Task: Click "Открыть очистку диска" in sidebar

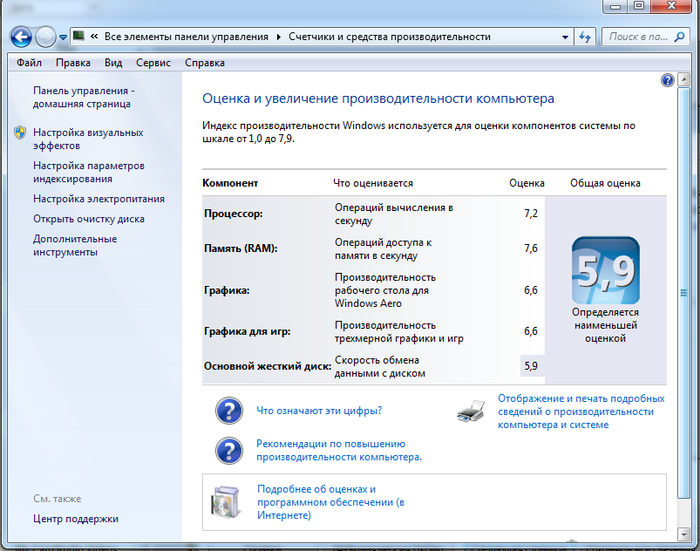Action: 88,219
